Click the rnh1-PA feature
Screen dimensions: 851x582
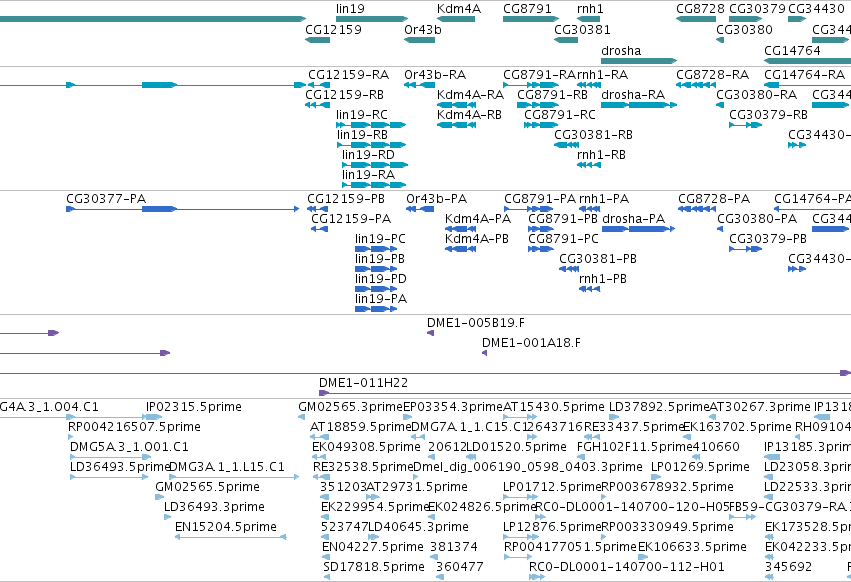click(x=589, y=209)
